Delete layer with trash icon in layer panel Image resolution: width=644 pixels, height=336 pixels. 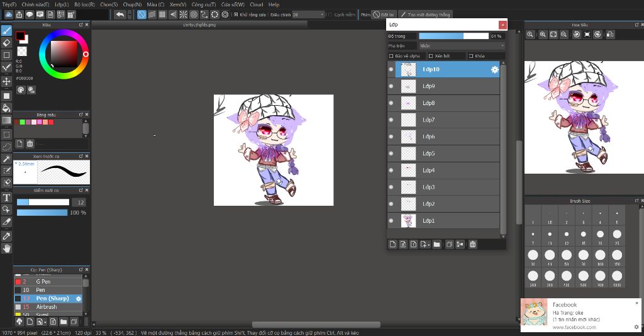tap(473, 244)
